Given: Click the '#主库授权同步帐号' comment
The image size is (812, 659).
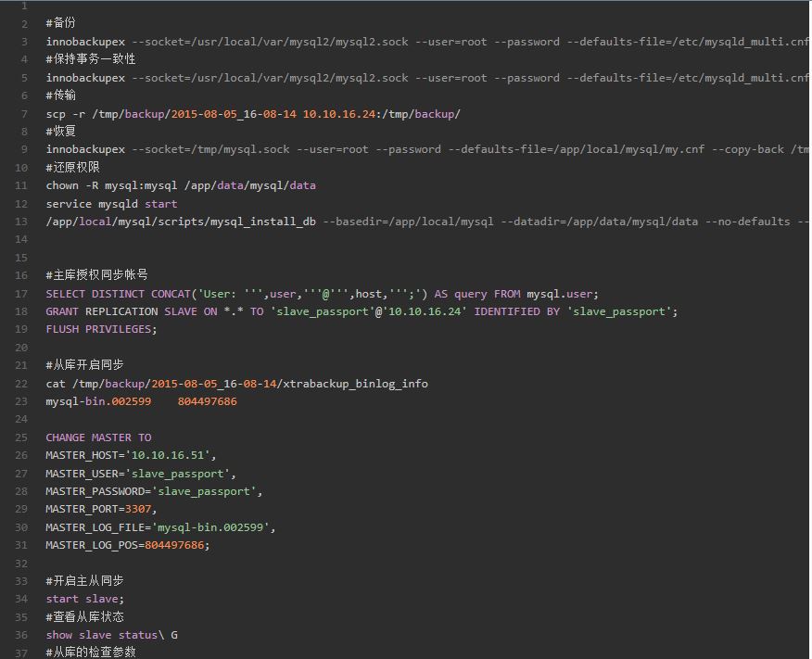Looking at the screenshot, I should tap(96, 275).
